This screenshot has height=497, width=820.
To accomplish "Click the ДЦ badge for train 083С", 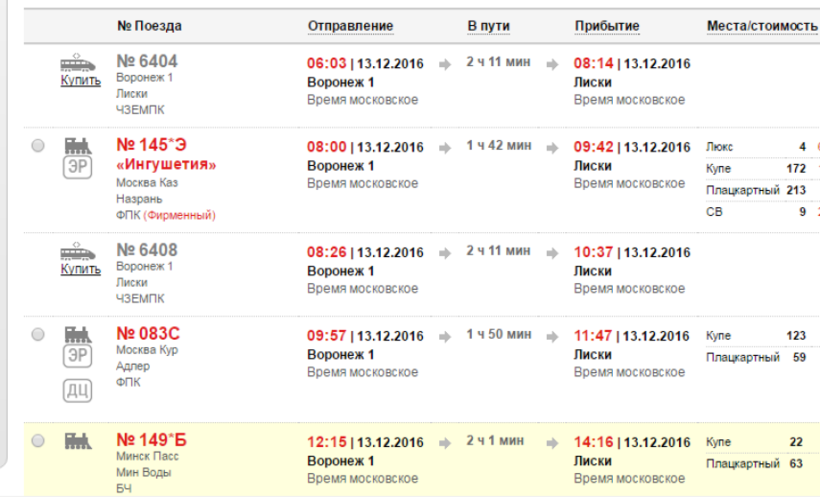I will tap(77, 390).
